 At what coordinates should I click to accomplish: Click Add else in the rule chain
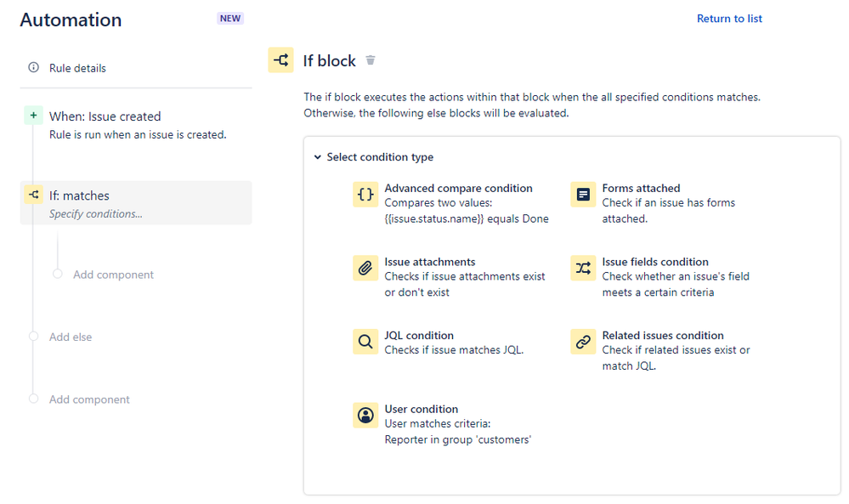(71, 337)
